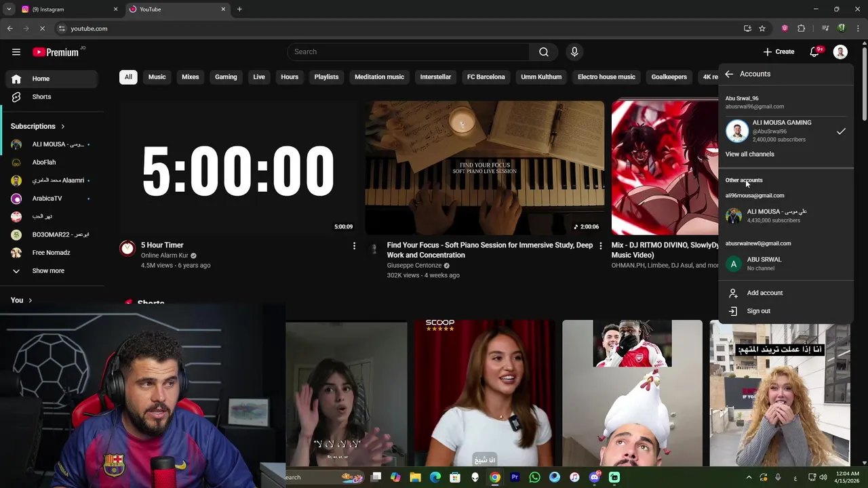Start voice search with the microphone icon

(574, 52)
